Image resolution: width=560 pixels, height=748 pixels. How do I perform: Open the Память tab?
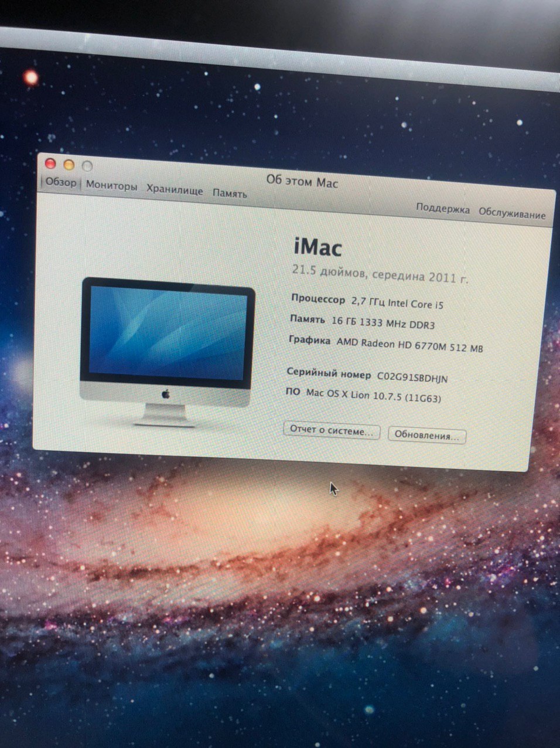pos(230,193)
